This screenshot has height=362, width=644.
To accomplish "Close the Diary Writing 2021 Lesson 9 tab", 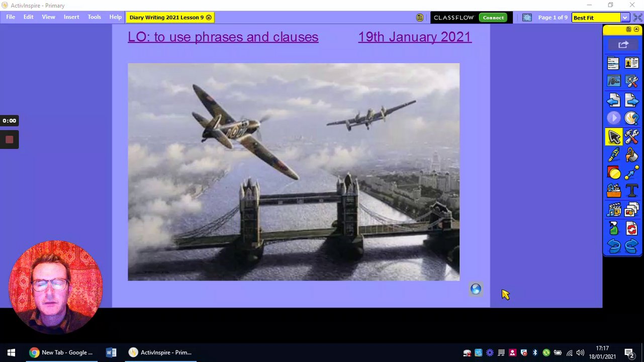I will pos(209,18).
